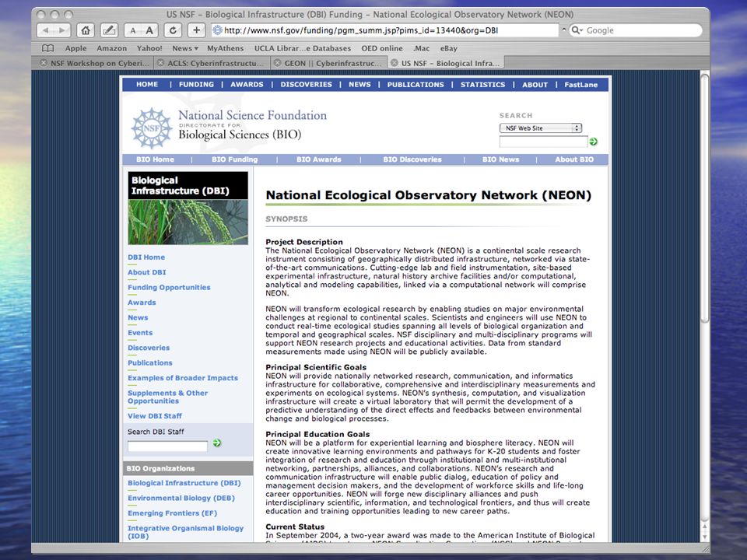747x560 pixels.
Task: Go to HOME in NSF top navigation
Action: (147, 84)
